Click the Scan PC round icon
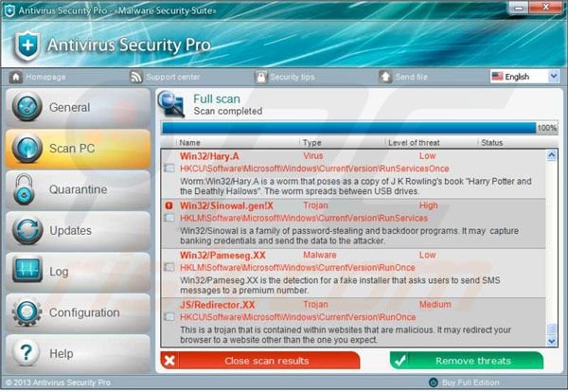Viewport: 568px width, 392px height. click(27, 148)
